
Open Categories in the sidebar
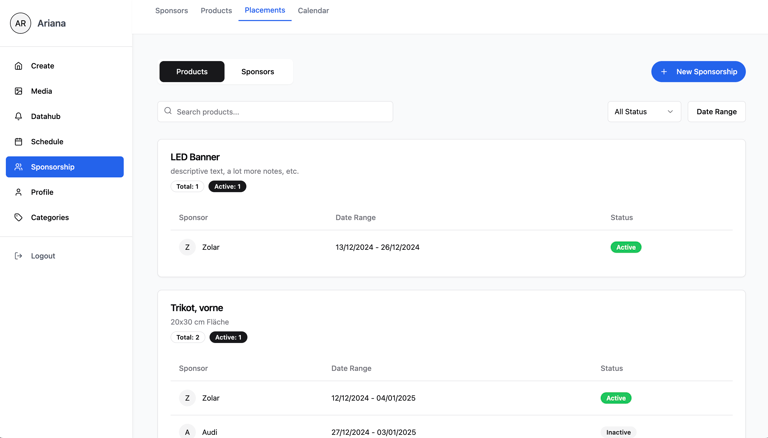pos(65,217)
